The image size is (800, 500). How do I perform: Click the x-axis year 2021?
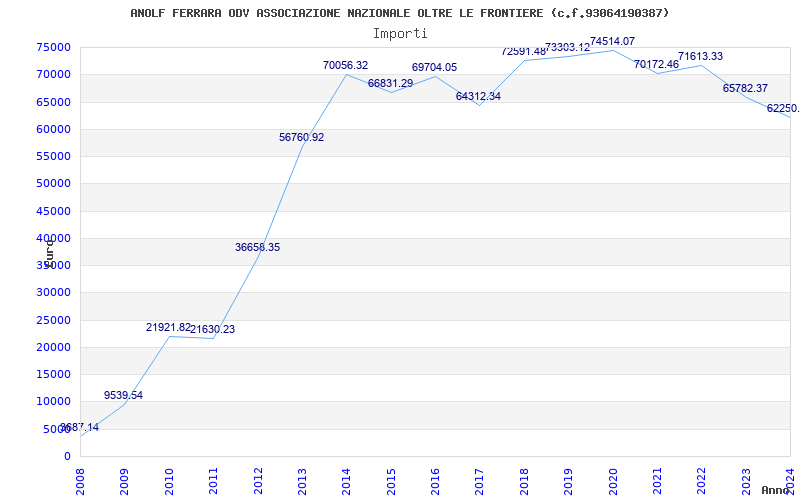pyautogui.click(x=657, y=481)
